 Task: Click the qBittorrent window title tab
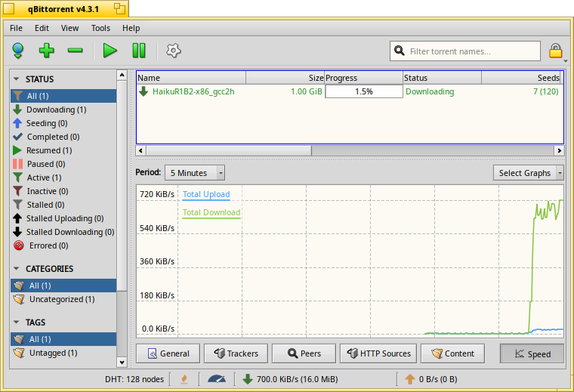click(65, 9)
